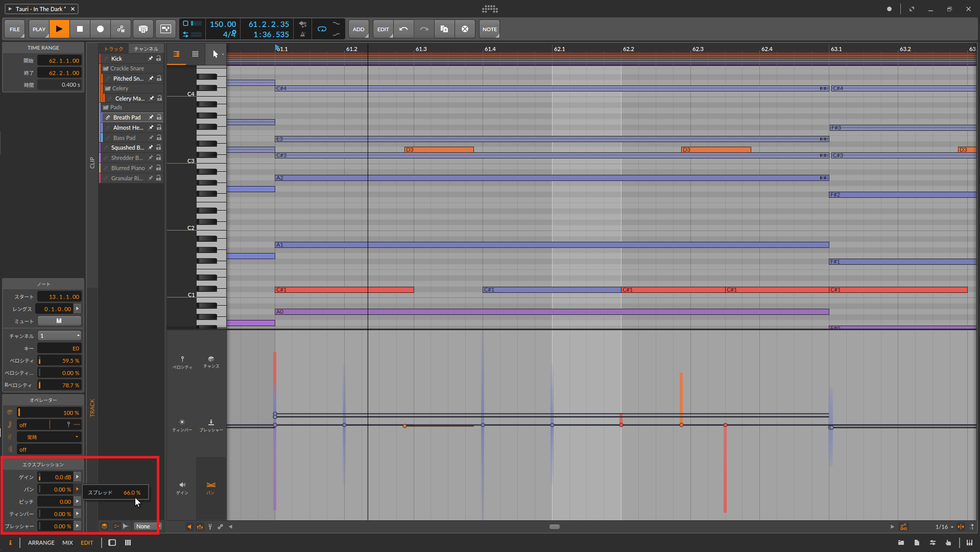Click the Rベロシティ 78.7 % slider
Image resolution: width=980 pixels, height=552 pixels.
pos(59,385)
